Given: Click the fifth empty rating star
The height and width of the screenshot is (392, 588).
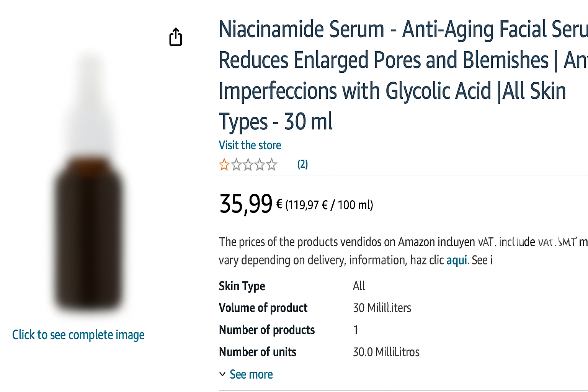Looking at the screenshot, I should click(272, 165).
